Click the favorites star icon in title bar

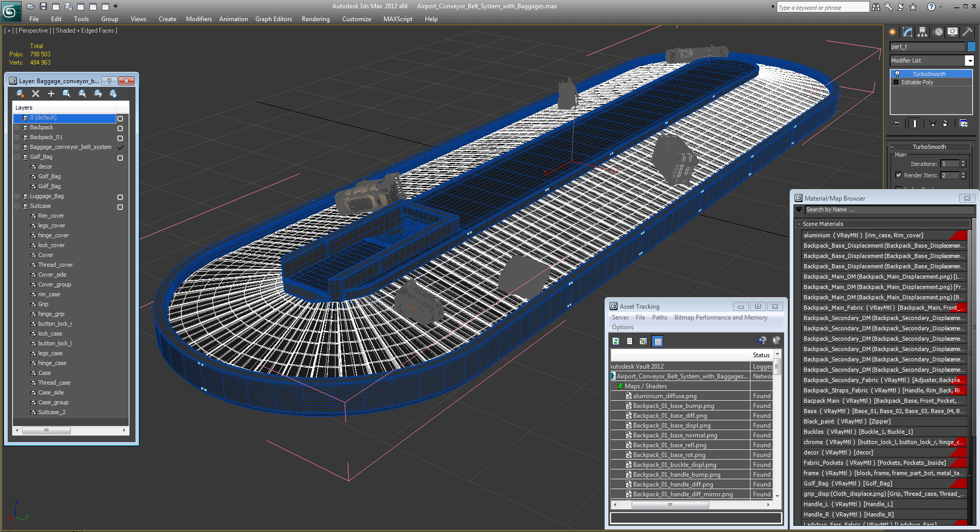913,7
